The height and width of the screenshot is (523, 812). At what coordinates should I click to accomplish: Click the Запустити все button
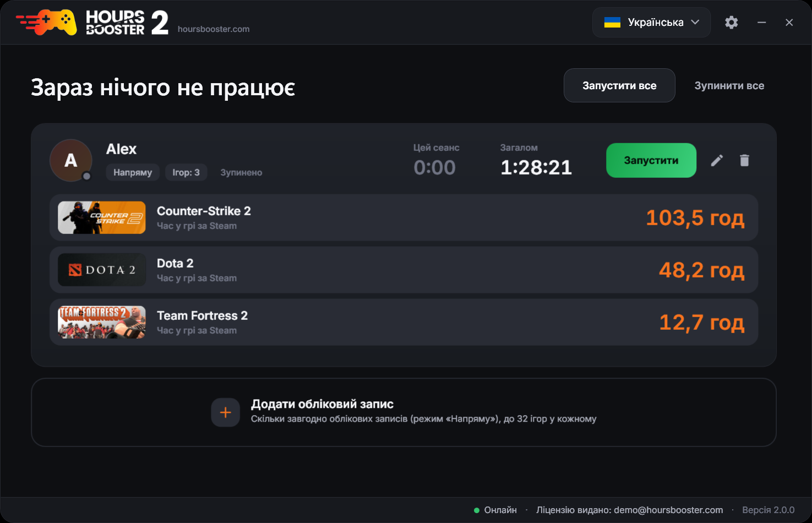click(x=619, y=85)
